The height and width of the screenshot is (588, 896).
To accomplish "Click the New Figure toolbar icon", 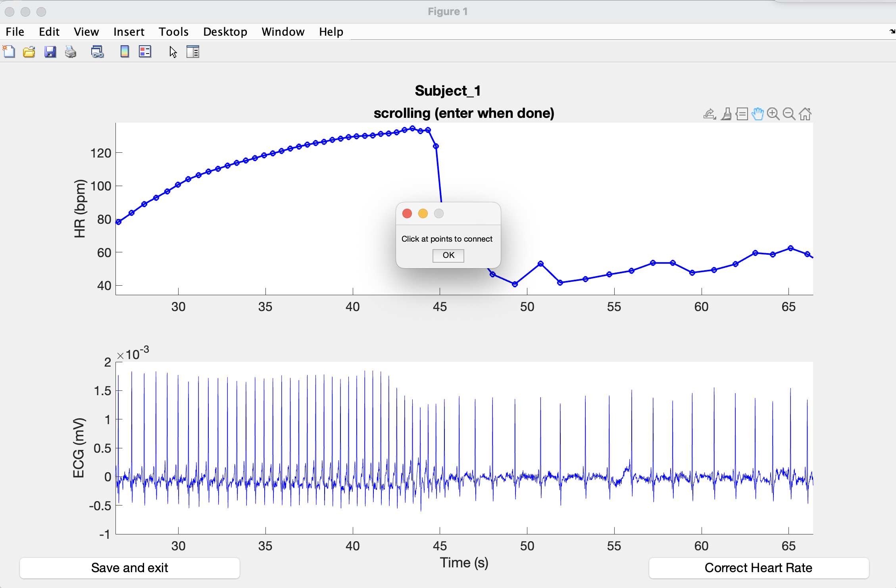I will coord(9,52).
